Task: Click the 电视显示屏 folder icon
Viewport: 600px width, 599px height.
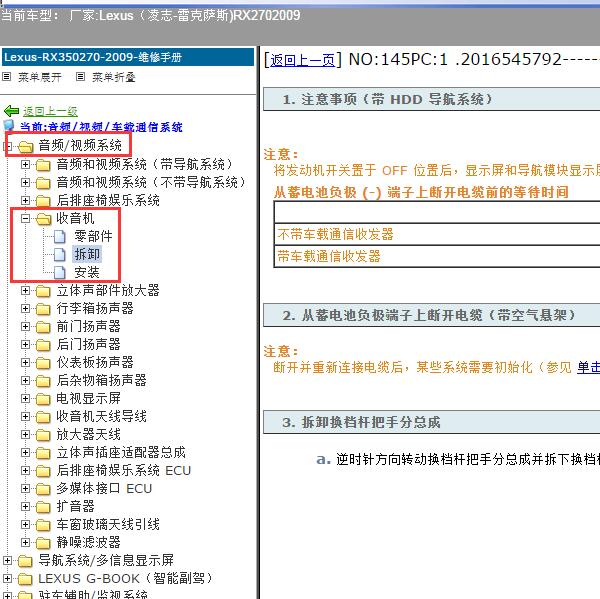Action: [x=43, y=399]
